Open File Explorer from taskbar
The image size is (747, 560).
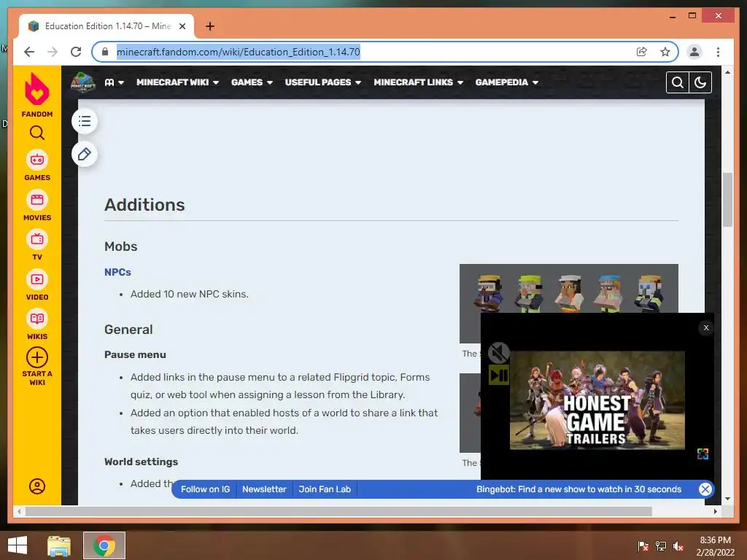(x=59, y=545)
